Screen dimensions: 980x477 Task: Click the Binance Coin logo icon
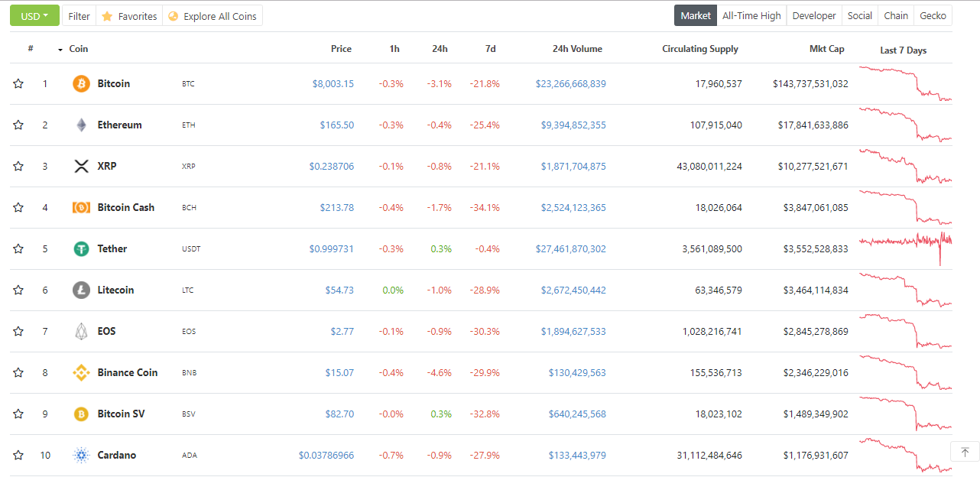click(x=81, y=373)
